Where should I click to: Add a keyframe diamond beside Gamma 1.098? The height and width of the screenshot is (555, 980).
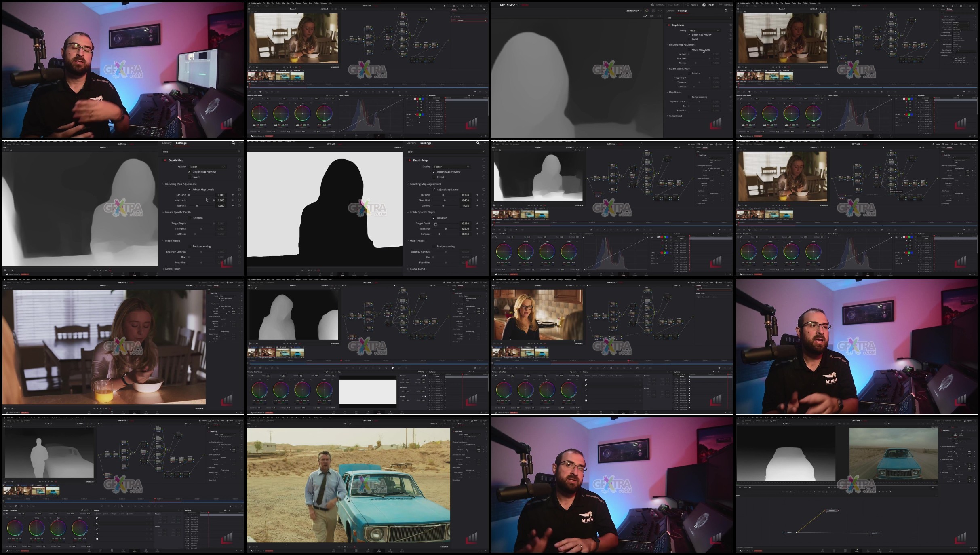[477, 206]
